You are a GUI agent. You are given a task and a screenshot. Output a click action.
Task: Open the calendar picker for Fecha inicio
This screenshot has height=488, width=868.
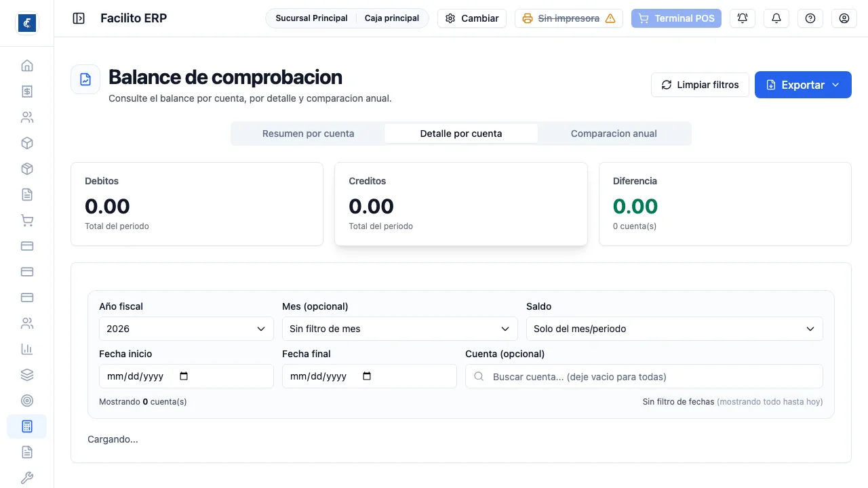click(x=184, y=376)
